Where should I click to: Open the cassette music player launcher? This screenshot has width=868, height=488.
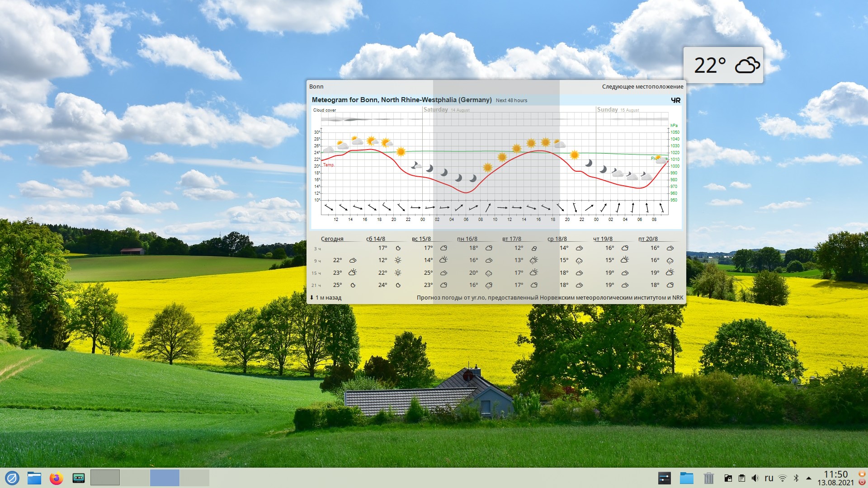[x=79, y=478]
